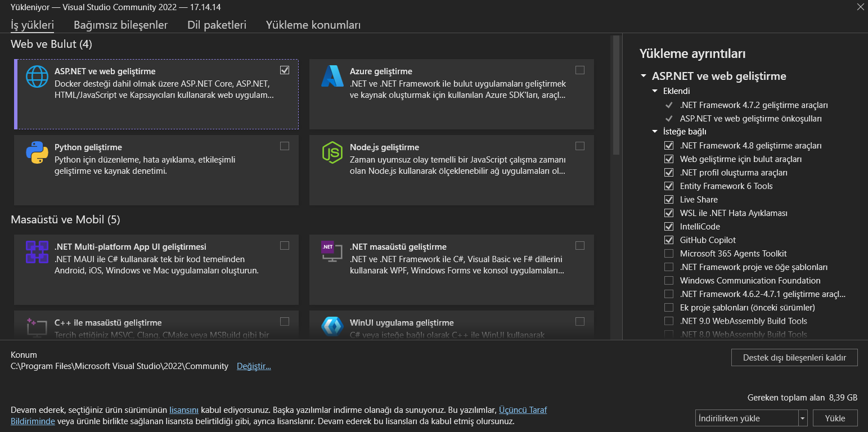868x432 pixels.
Task: Click the WinUI uygulama geliştirme icon
Action: tap(332, 327)
